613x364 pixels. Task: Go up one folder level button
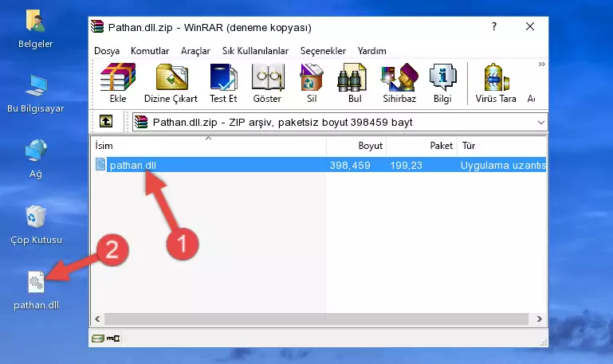pyautogui.click(x=106, y=121)
